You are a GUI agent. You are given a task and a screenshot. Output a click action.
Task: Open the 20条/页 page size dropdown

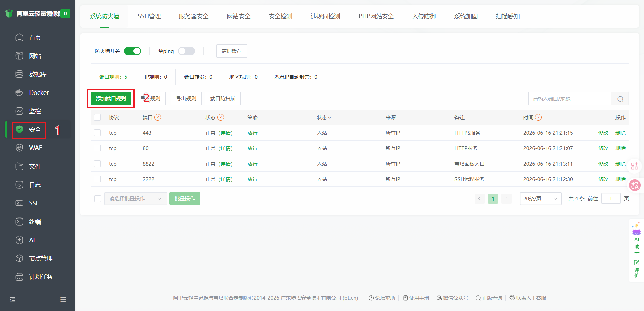pos(540,199)
